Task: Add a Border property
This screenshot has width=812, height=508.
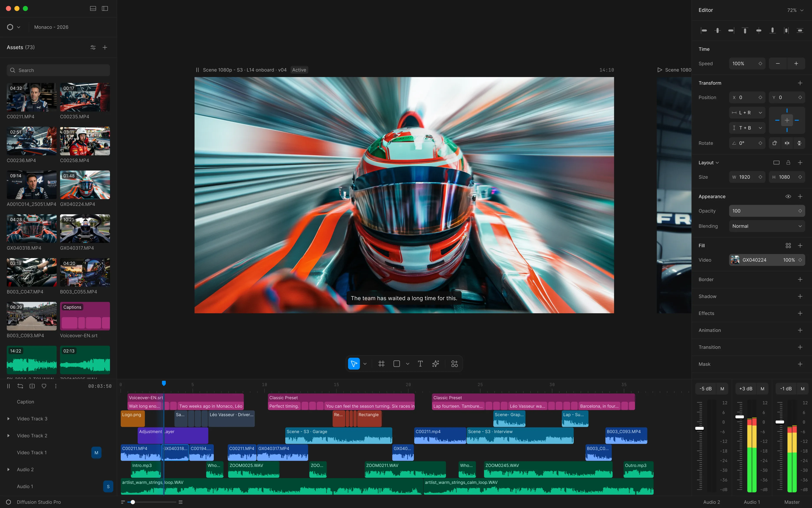Action: [x=800, y=280]
